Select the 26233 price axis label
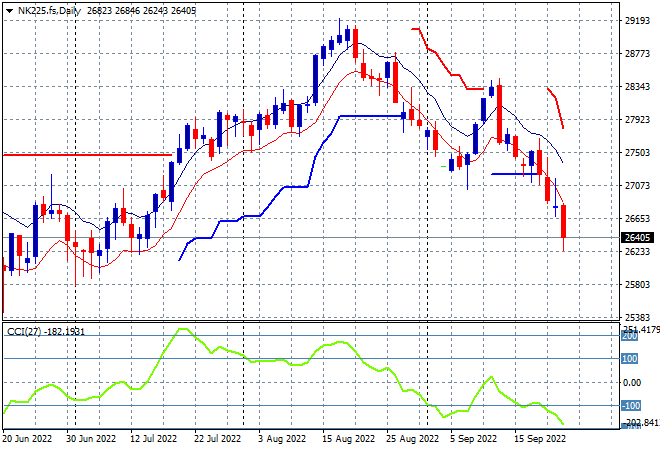This screenshot has height=450, width=660. 637,252
